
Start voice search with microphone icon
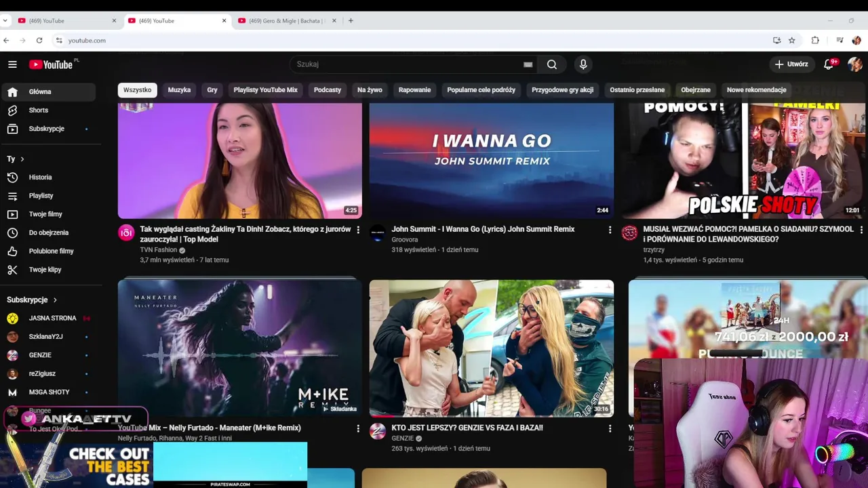583,64
